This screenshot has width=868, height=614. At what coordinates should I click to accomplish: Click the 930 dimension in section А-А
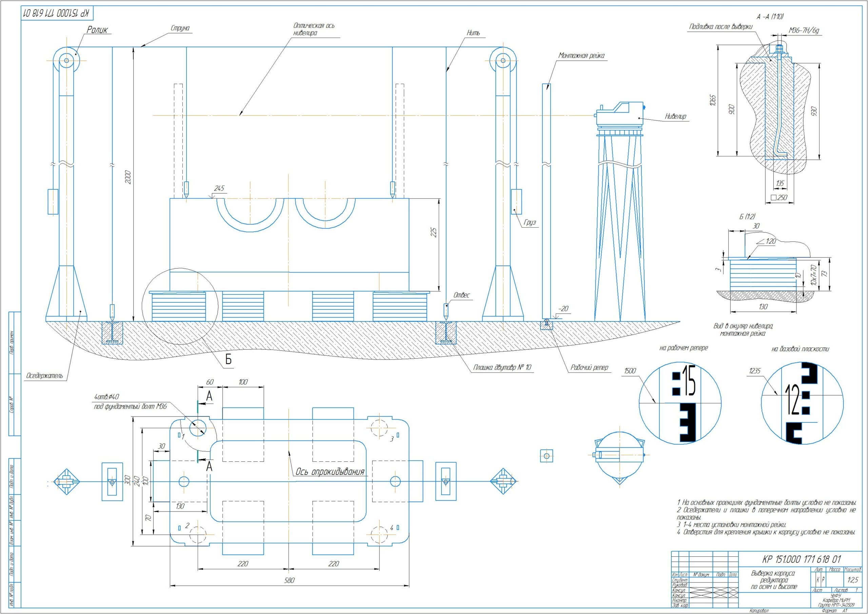pyautogui.click(x=814, y=111)
